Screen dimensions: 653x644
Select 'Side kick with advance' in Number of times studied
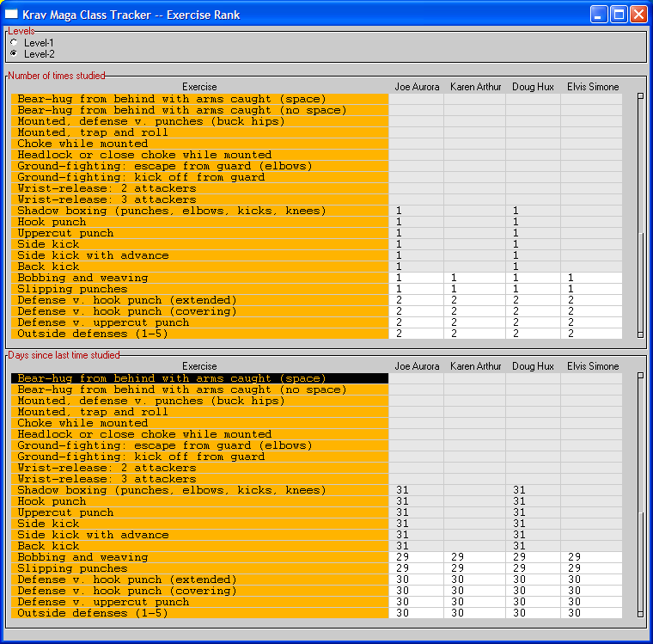tap(199, 255)
